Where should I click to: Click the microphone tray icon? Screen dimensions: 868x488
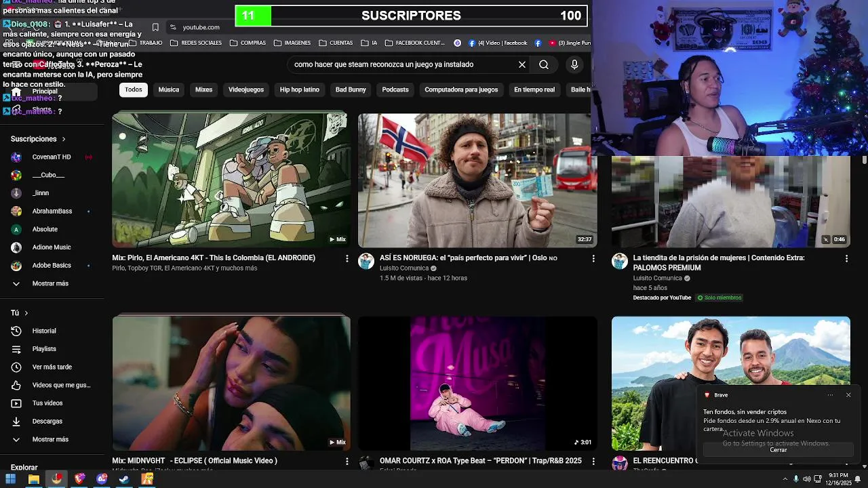(795, 479)
